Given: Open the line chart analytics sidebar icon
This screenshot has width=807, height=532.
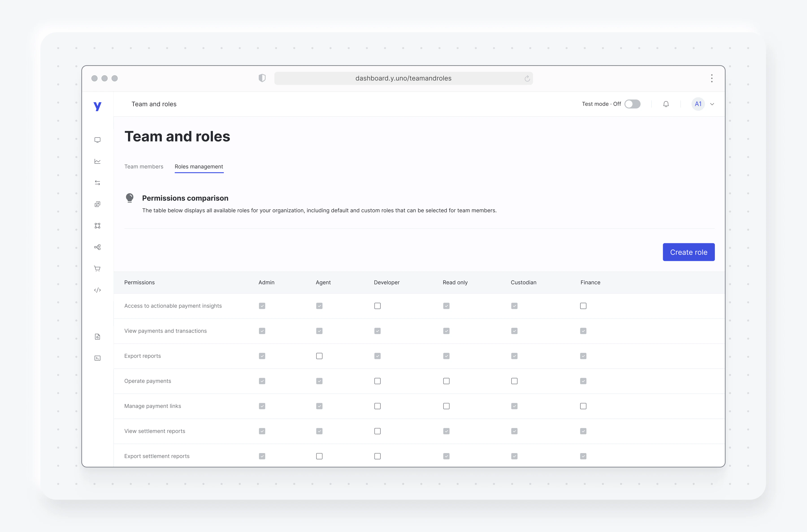Looking at the screenshot, I should [97, 161].
